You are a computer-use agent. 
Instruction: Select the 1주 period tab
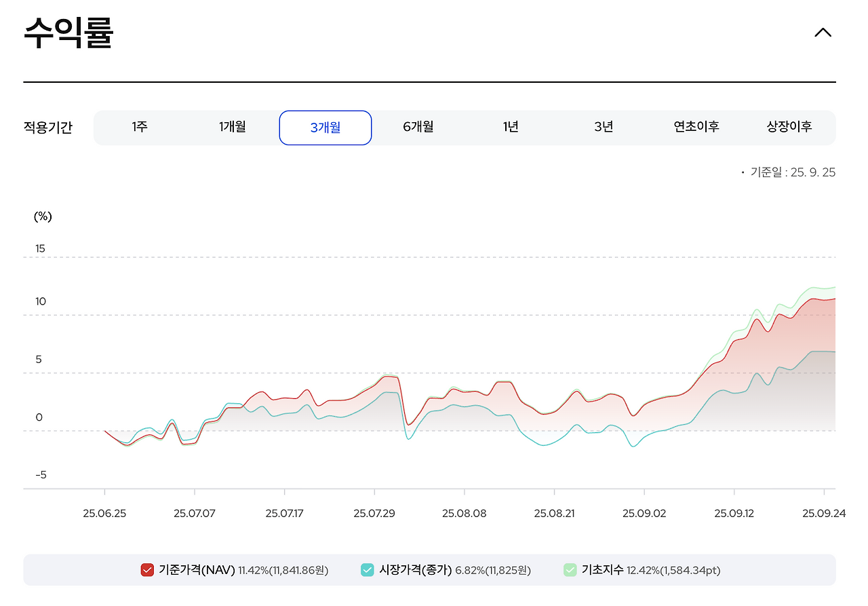click(x=139, y=128)
